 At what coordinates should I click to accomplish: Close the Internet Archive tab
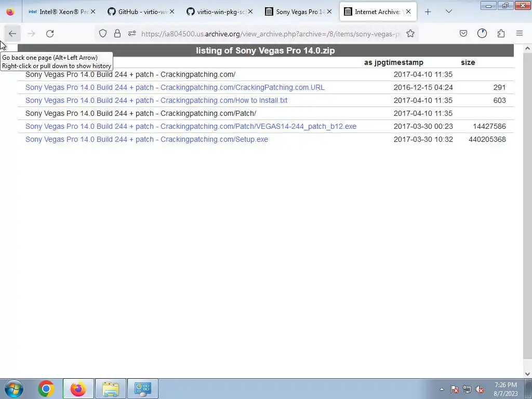click(x=408, y=11)
